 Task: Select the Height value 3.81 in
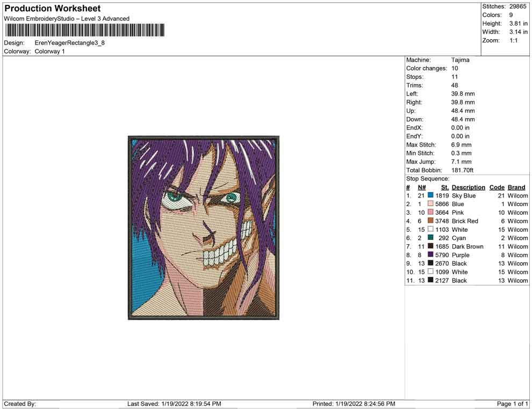519,24
